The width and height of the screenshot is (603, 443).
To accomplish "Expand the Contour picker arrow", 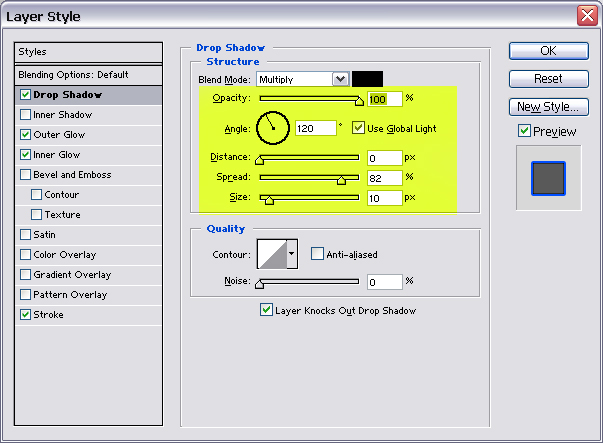I will (x=292, y=255).
